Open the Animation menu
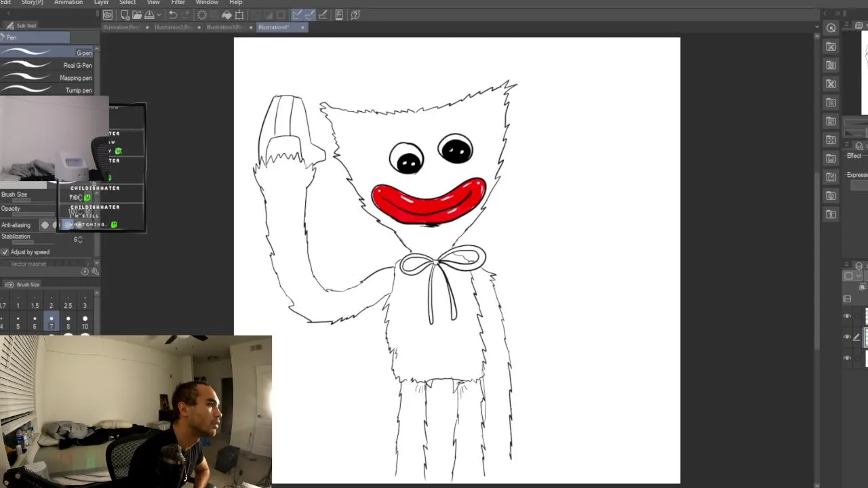 (68, 3)
